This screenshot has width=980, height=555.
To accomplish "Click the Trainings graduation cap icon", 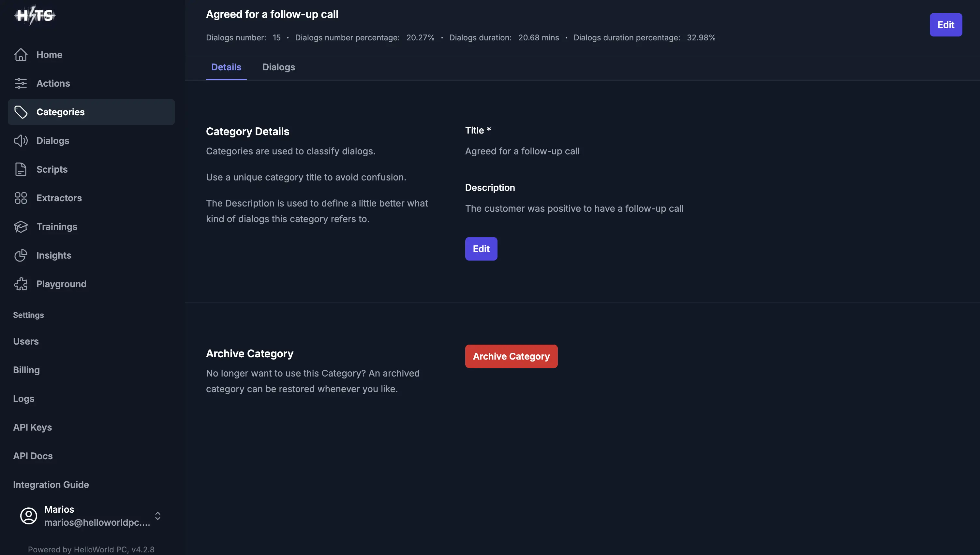I will click(x=21, y=227).
